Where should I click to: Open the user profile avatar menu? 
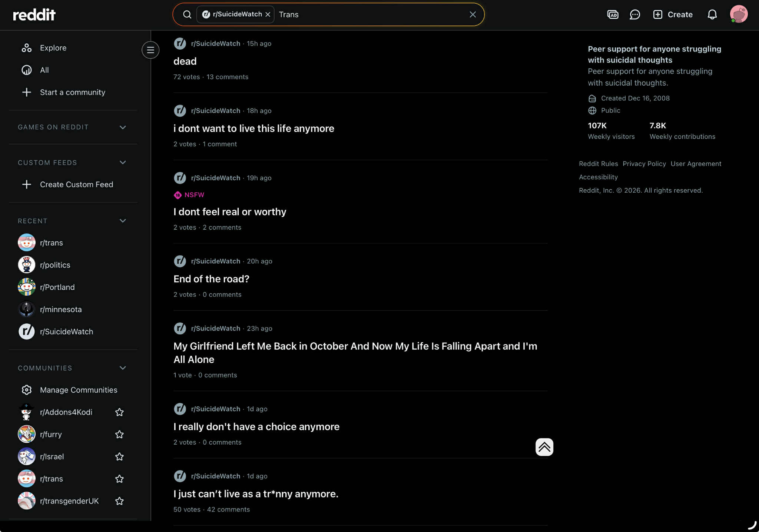point(738,14)
